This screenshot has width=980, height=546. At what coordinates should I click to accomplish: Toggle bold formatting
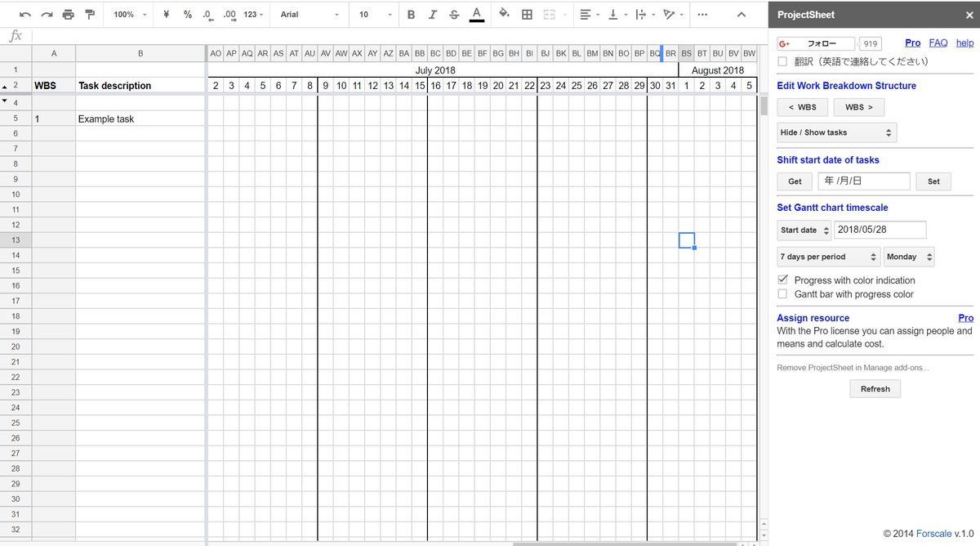[x=411, y=15]
